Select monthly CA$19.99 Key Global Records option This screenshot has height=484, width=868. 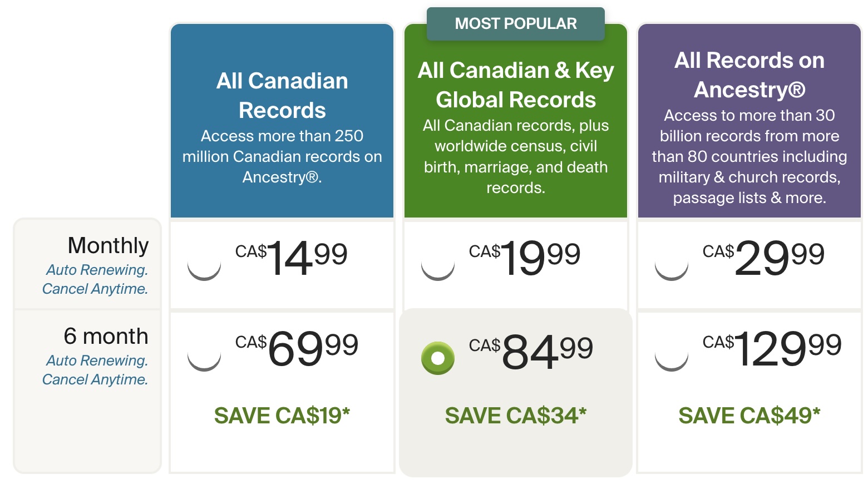click(x=438, y=264)
